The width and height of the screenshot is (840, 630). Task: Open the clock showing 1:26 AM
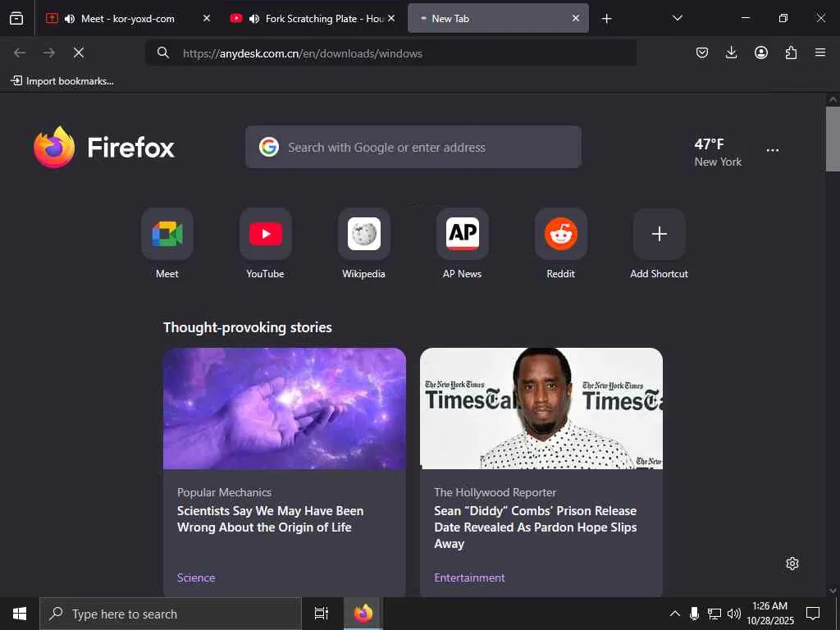(x=770, y=614)
